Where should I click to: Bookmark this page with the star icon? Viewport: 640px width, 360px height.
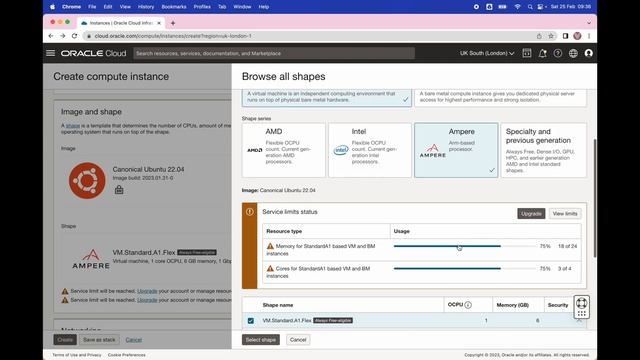[551, 36]
